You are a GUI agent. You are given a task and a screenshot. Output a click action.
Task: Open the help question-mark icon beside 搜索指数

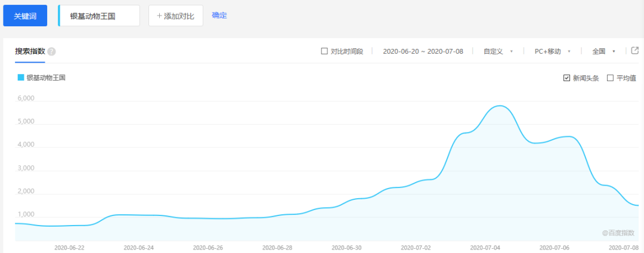click(51, 52)
